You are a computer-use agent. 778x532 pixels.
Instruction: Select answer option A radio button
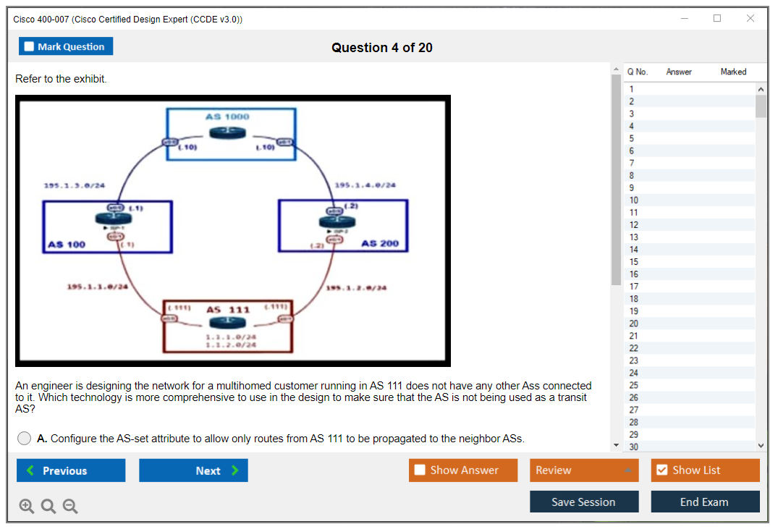tap(25, 439)
